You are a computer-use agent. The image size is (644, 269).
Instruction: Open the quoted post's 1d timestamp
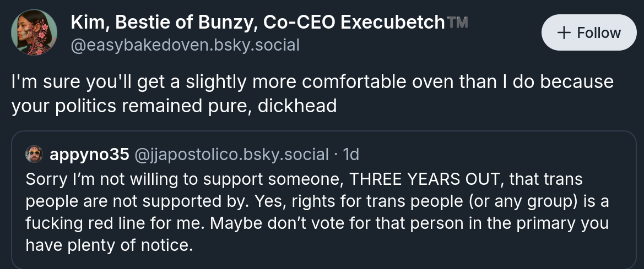point(351,155)
